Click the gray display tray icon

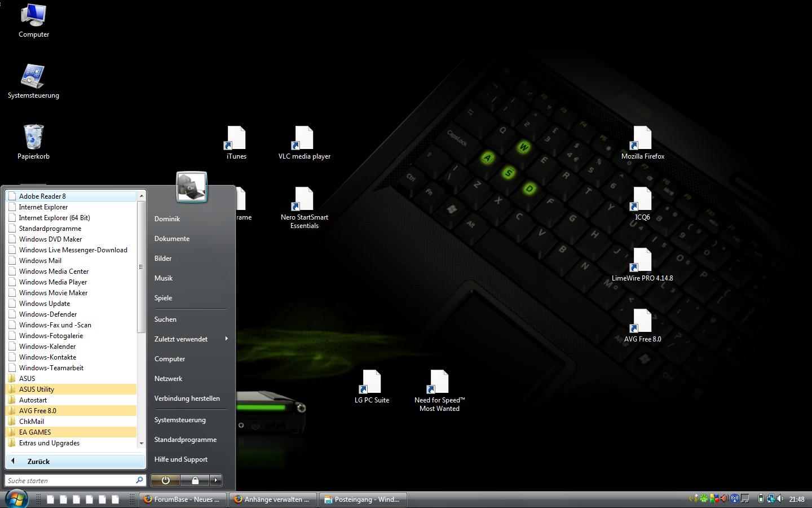[x=745, y=498]
